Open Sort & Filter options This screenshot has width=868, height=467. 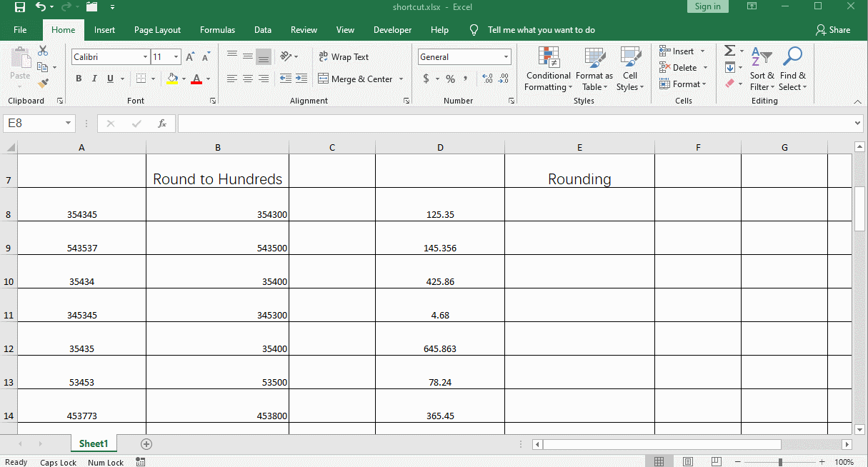(762, 69)
